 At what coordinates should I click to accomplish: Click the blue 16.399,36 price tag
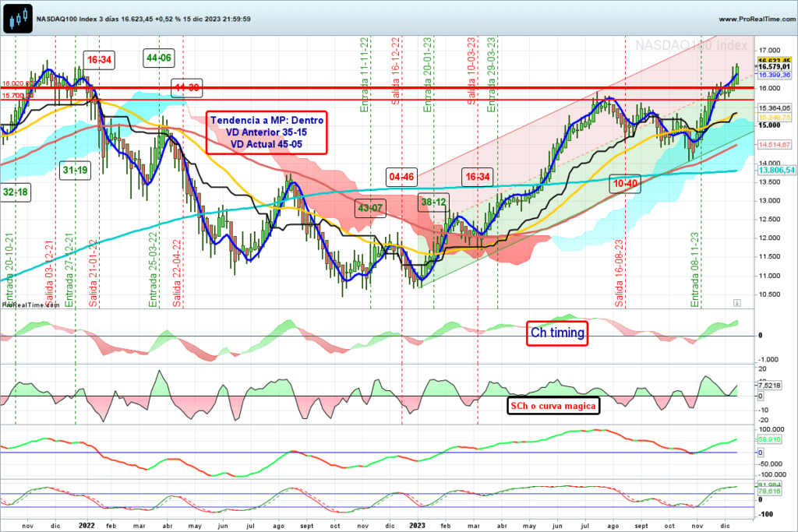(x=774, y=75)
